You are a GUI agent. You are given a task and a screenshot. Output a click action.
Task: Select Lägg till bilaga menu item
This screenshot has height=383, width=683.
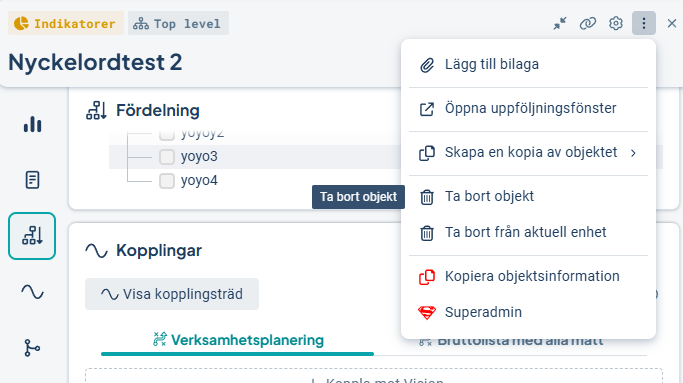pyautogui.click(x=528, y=65)
